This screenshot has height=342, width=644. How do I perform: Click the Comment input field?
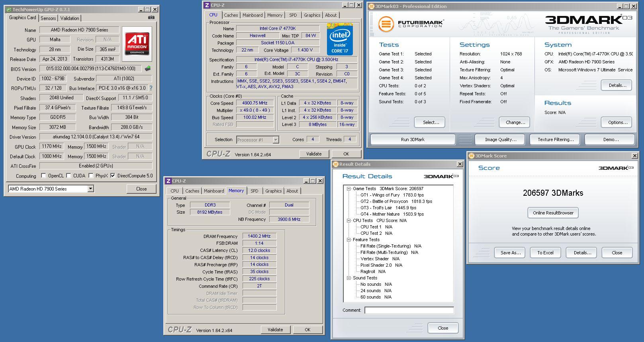point(409,310)
